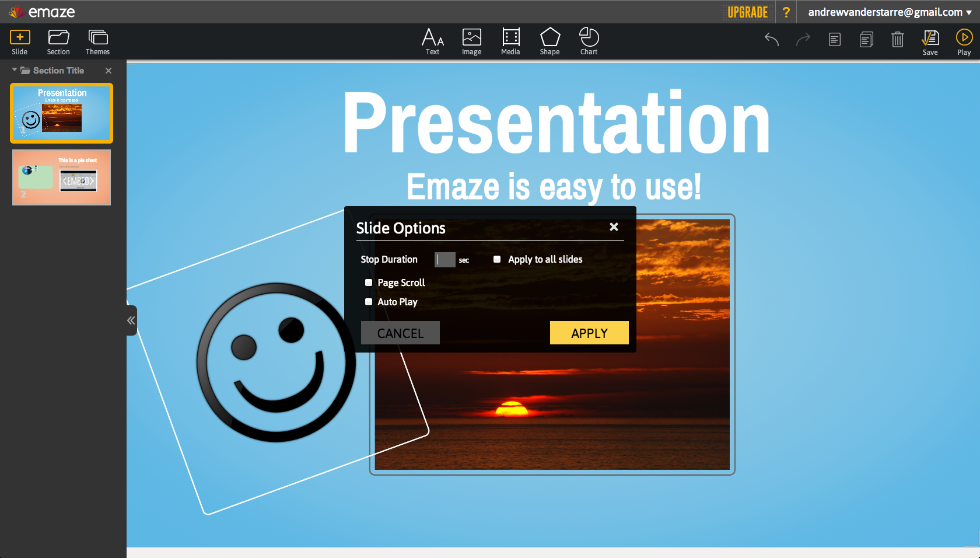Click the CANCEL button in Slide Options
The height and width of the screenshot is (558, 980).
click(x=400, y=333)
